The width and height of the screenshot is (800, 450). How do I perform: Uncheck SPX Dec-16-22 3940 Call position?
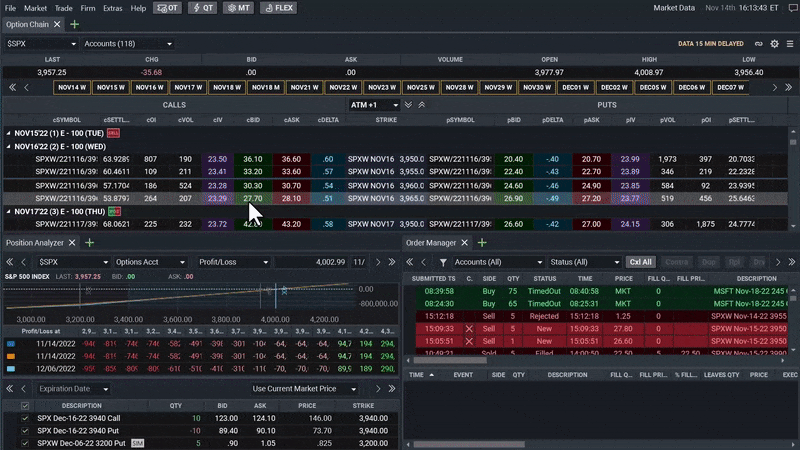[25, 417]
